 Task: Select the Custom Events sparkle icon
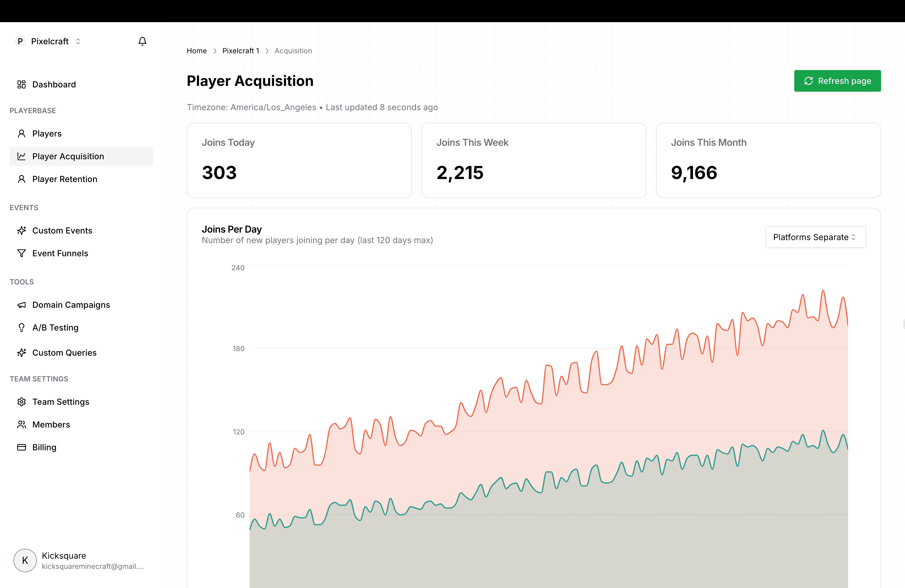pyautogui.click(x=22, y=231)
